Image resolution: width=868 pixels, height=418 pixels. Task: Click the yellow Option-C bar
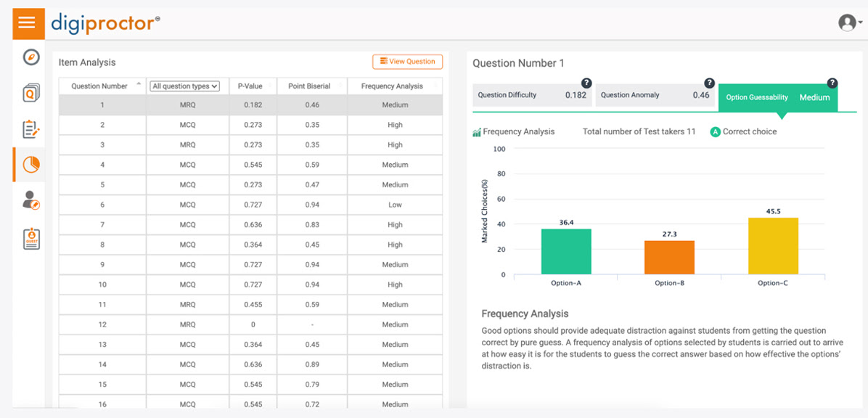pos(773,246)
